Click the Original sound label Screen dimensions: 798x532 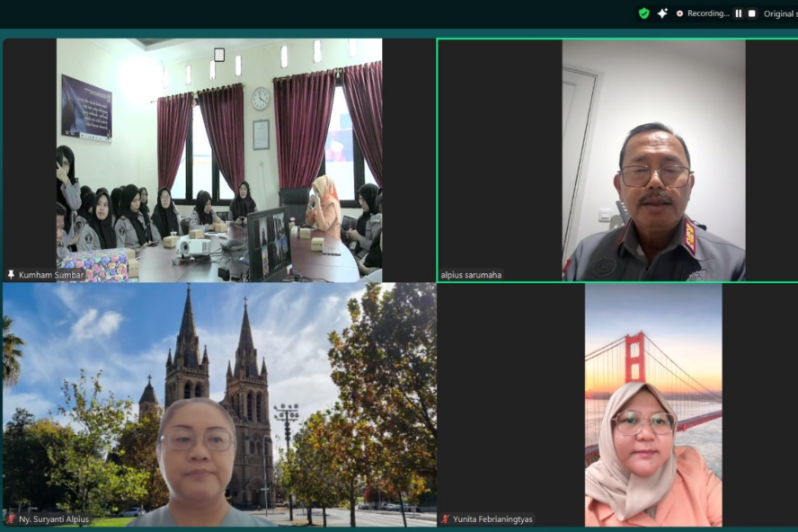click(x=781, y=13)
